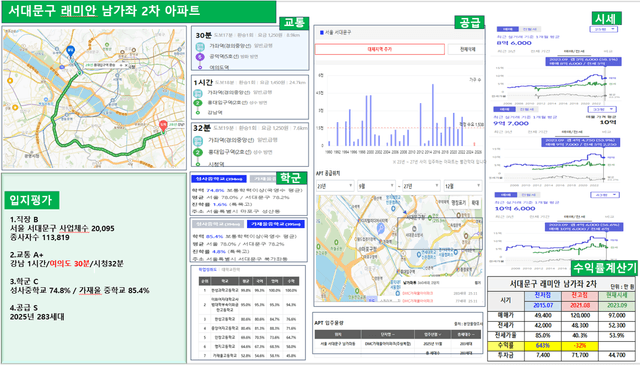This screenshot has height=366, width=640.
Task: Toggle 전월세 button in the second price chart
Action: [527, 109]
